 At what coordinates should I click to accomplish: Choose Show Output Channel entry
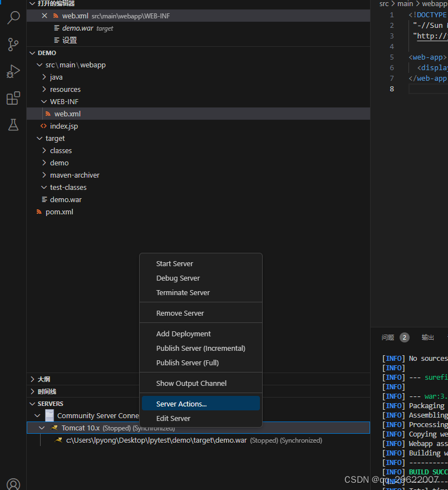tap(200, 383)
